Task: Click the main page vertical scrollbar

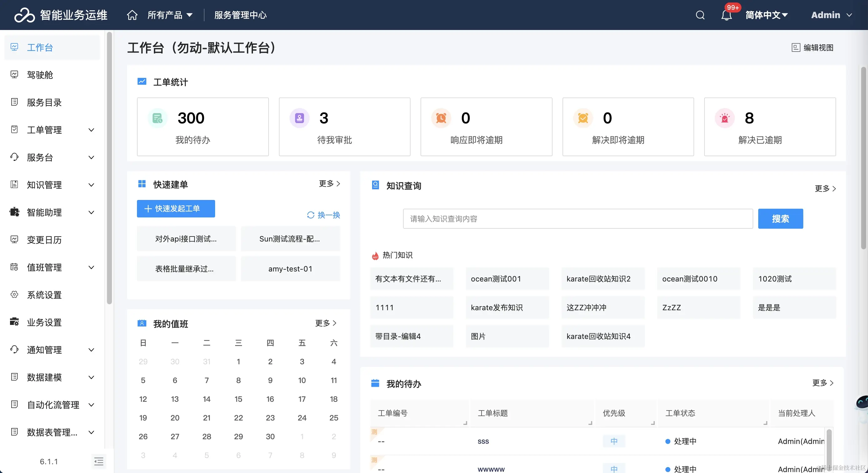Action: pos(863,158)
